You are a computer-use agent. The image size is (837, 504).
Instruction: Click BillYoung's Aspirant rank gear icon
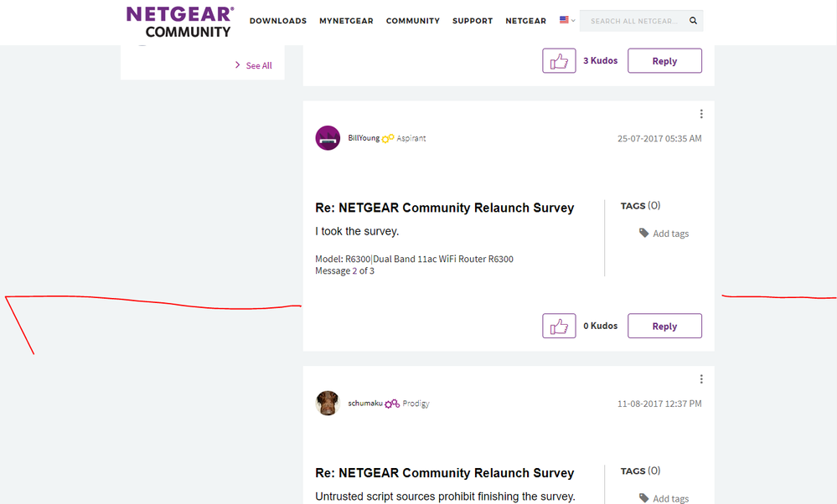point(388,138)
